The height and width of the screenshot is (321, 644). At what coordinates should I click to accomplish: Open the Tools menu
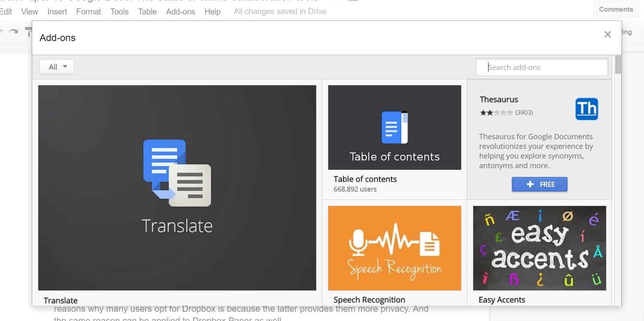[120, 12]
